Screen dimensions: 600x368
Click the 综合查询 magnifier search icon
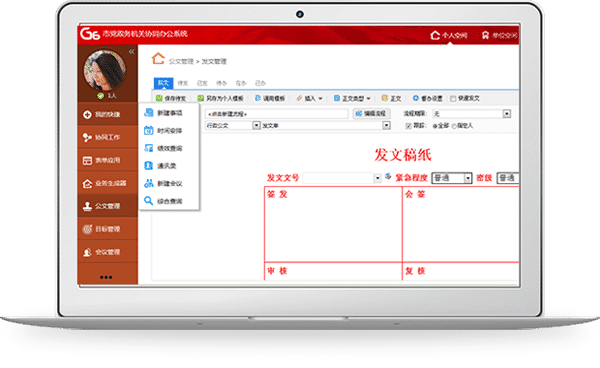[x=148, y=201]
